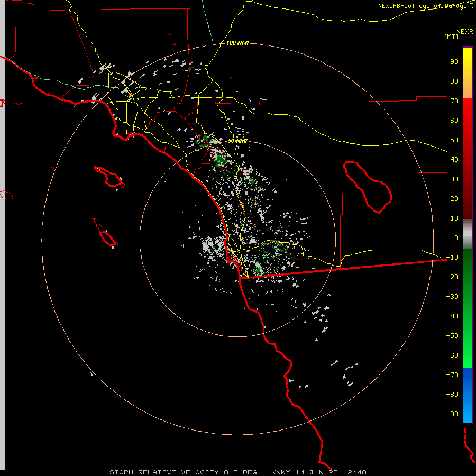Click the 10 value on the velocity scale
This screenshot has height=476, width=476.
[454, 218]
